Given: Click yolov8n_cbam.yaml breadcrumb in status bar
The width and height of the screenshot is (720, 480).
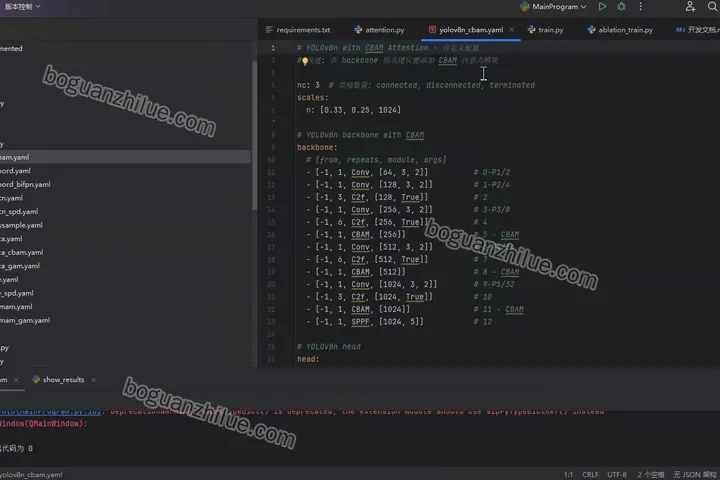Looking at the screenshot, I should [31, 474].
